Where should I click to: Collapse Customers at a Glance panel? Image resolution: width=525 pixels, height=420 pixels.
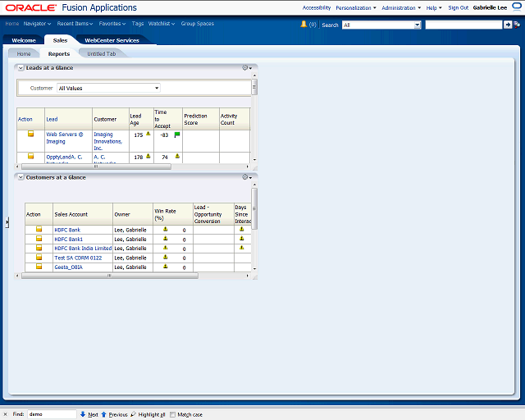click(x=21, y=177)
